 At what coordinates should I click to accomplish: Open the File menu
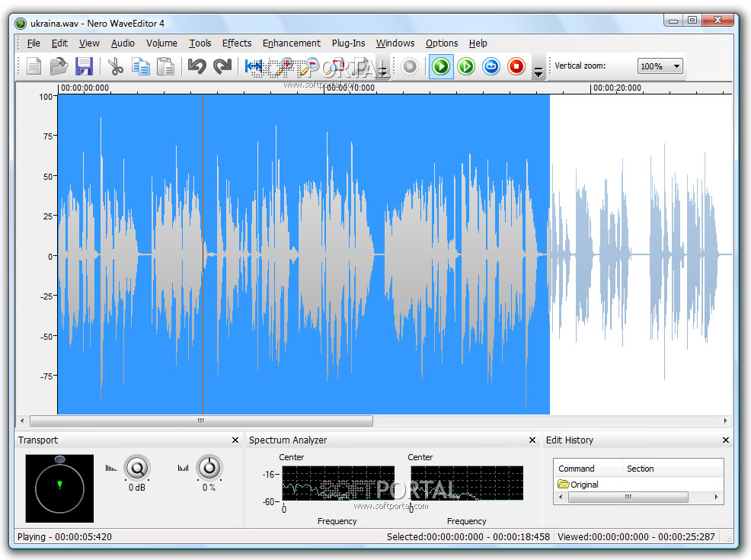[x=34, y=43]
